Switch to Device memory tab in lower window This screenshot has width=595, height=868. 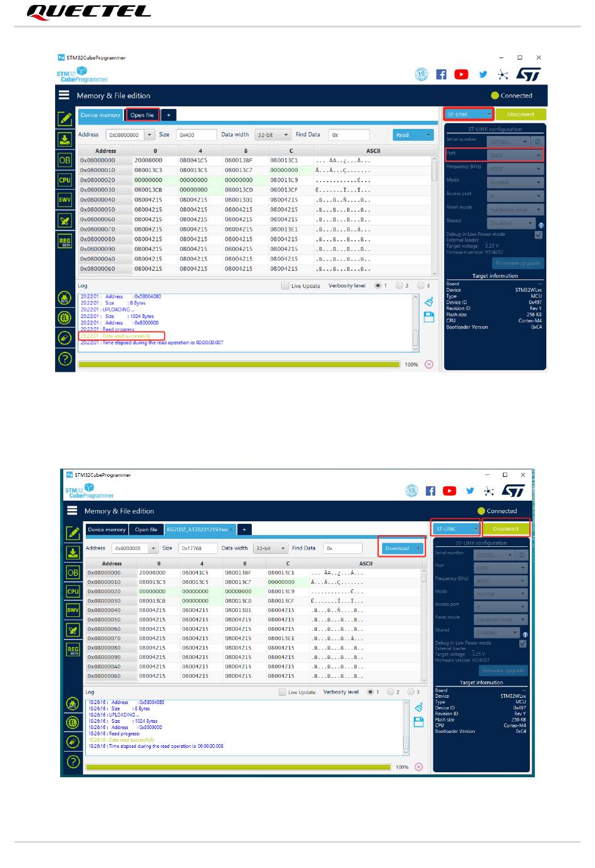(106, 529)
